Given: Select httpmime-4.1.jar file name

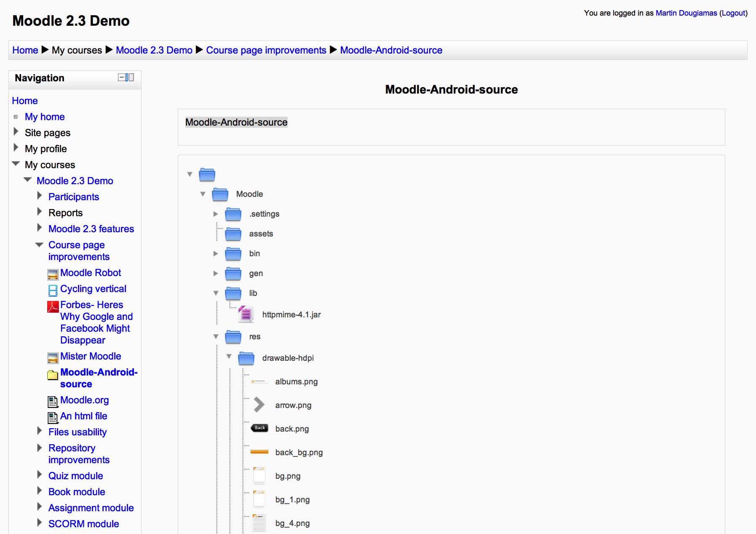Looking at the screenshot, I should (291, 315).
